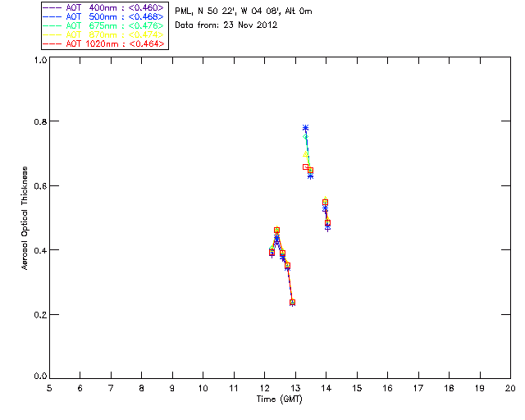Image resolution: width=525 pixels, height=420 pixels.
Task: Click the AOT 400nm legend entry
Action: coord(103,7)
